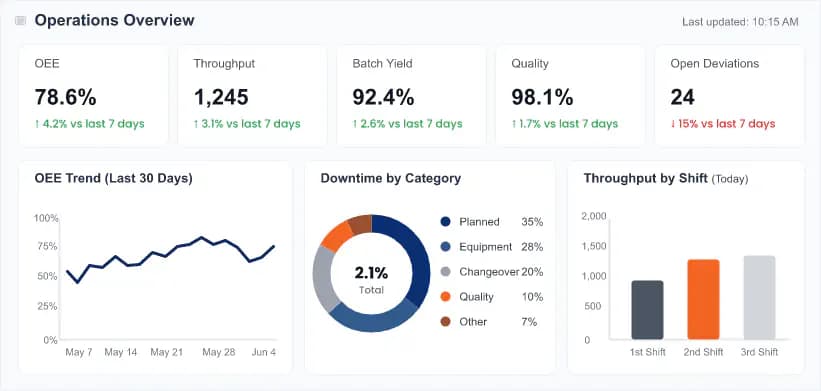
Task: Click the orange Quality legend dot
Action: (x=446, y=297)
